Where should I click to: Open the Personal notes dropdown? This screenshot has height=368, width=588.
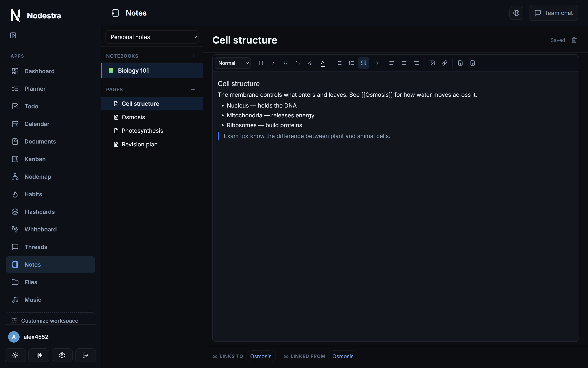pyautogui.click(x=152, y=37)
